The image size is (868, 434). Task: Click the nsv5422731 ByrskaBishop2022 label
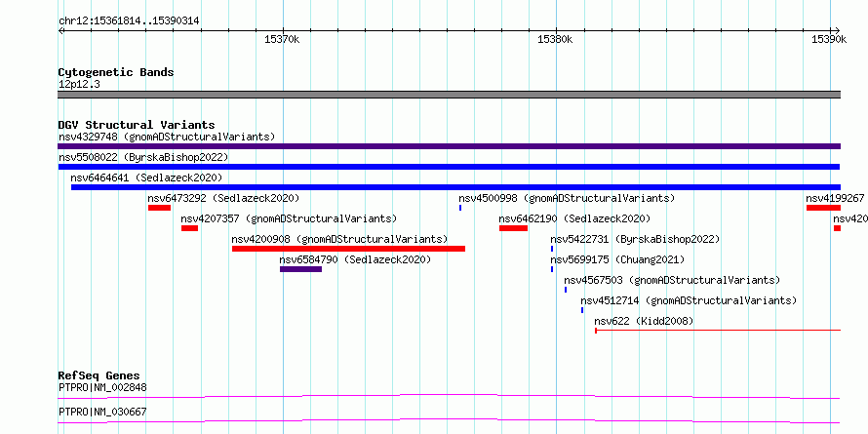pyautogui.click(x=635, y=239)
